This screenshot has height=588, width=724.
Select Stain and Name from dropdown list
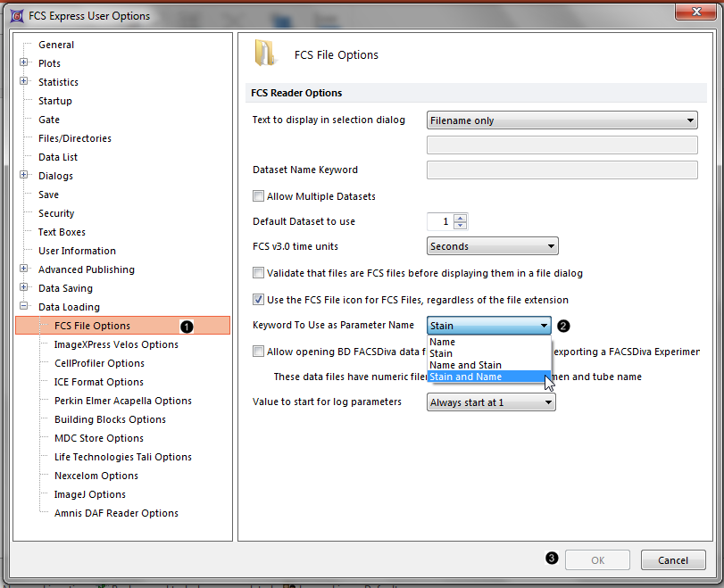(x=465, y=377)
